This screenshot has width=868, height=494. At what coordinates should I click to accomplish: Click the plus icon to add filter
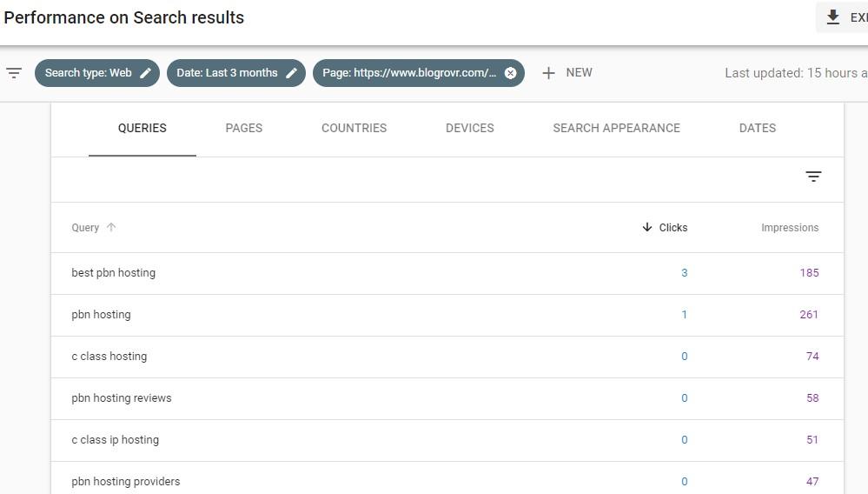548,73
